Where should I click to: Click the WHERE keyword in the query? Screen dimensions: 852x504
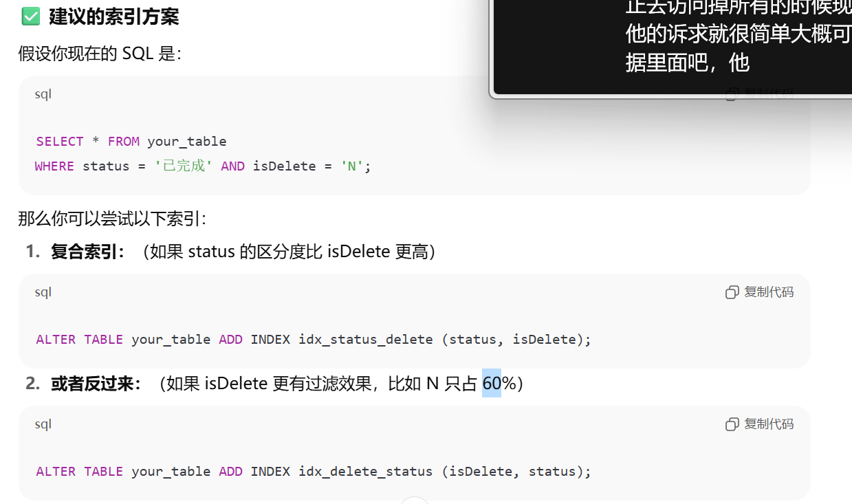coord(54,166)
